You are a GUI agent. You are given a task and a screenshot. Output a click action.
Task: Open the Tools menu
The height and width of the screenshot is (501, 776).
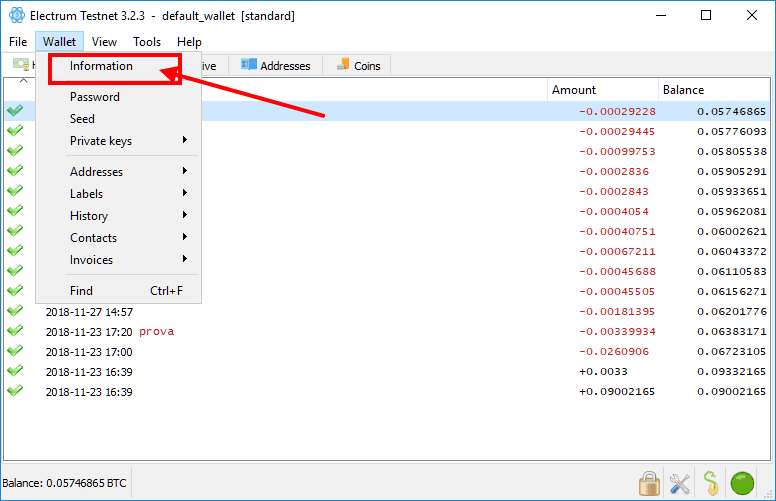pos(146,42)
